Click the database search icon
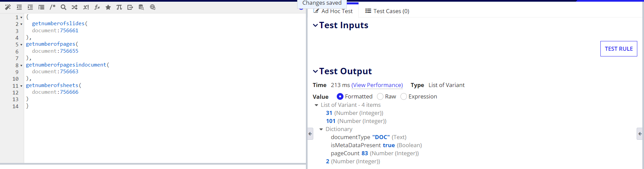The width and height of the screenshot is (644, 169). 141,7
